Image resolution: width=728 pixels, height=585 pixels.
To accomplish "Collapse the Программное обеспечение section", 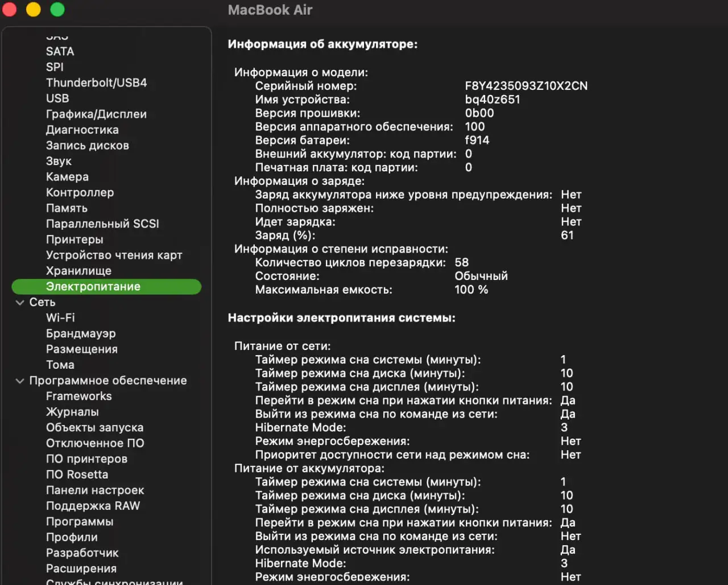I will pyautogui.click(x=20, y=380).
